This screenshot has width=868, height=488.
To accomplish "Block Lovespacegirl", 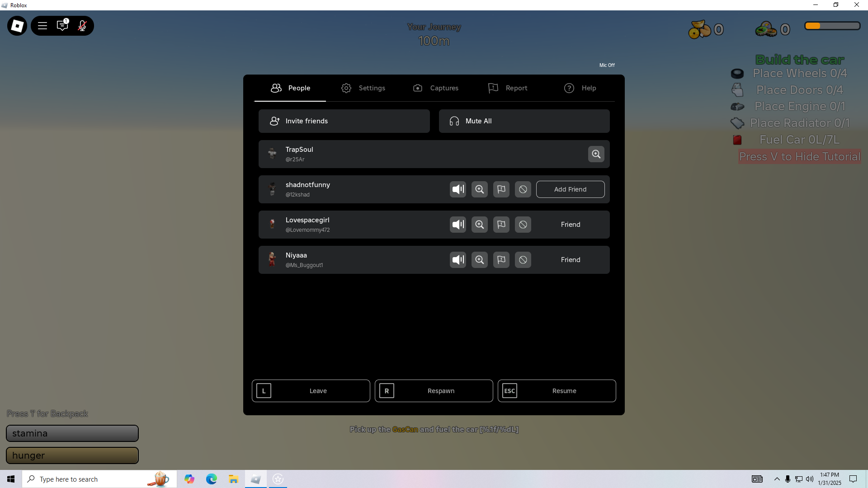I will (x=523, y=225).
